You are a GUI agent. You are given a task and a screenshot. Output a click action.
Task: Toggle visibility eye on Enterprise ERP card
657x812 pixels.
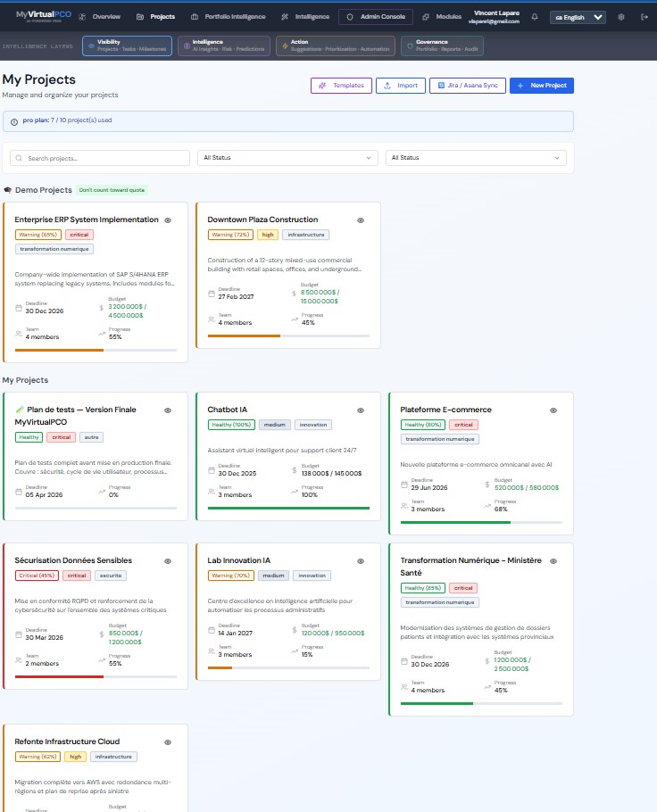(x=168, y=220)
